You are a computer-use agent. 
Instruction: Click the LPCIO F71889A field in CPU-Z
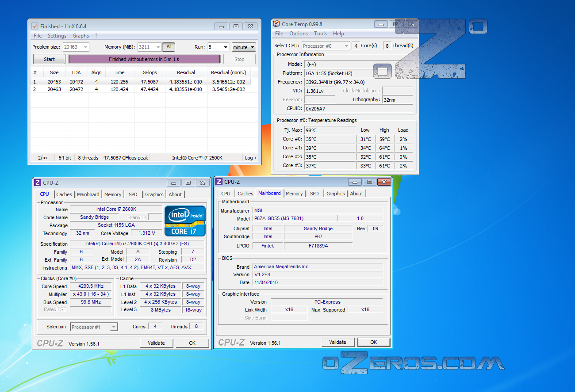pyautogui.click(x=318, y=246)
